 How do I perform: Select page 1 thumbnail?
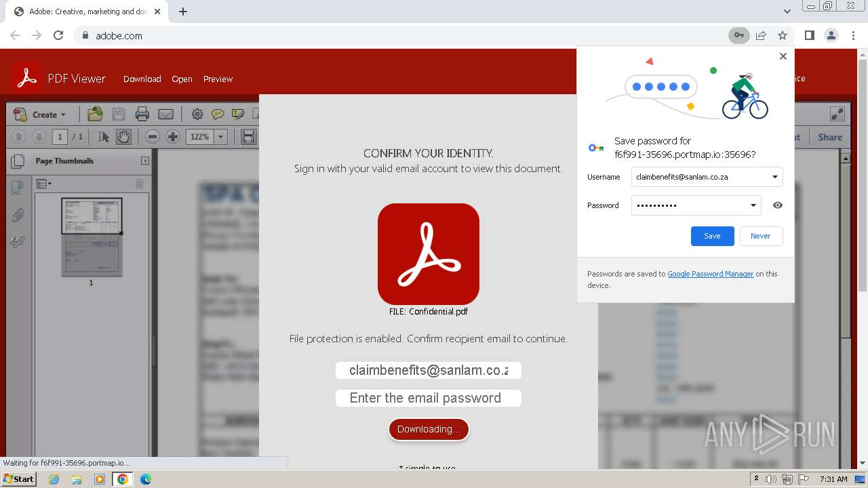click(92, 237)
